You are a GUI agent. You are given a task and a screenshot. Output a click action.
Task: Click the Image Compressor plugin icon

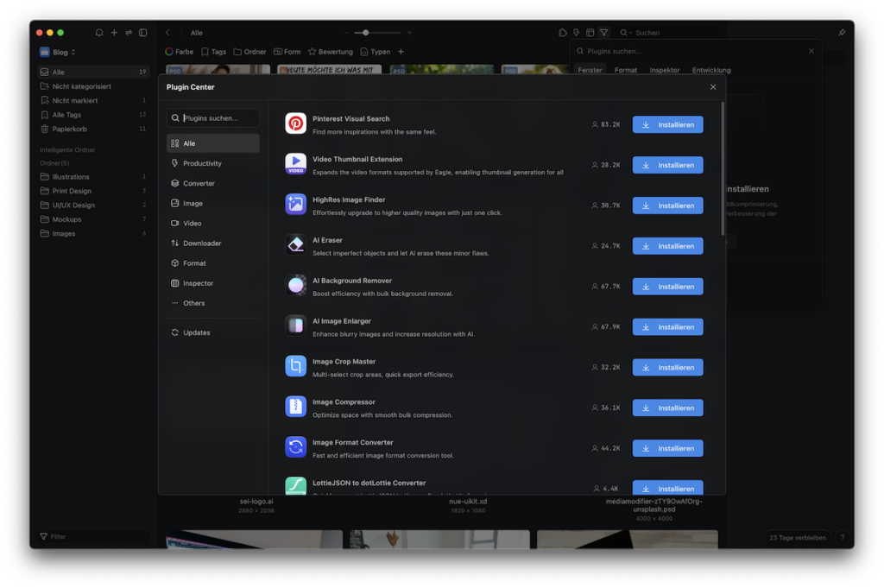click(295, 407)
